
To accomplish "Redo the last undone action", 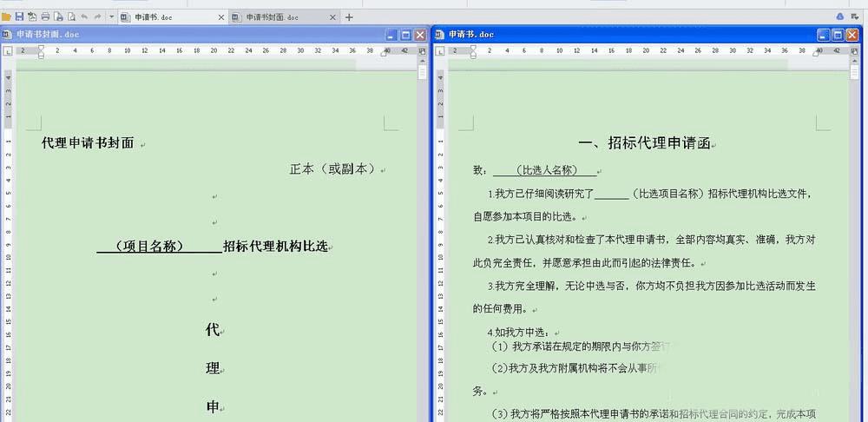I will (x=97, y=17).
